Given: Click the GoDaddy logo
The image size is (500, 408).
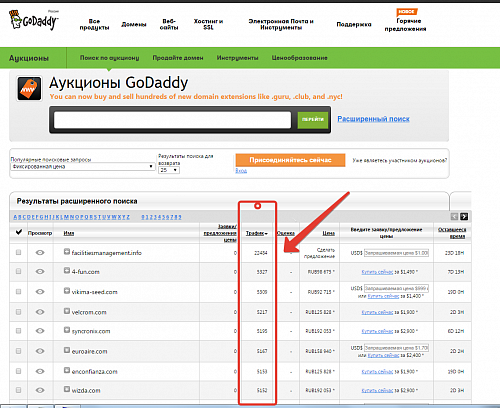Looking at the screenshot, I should 33,20.
